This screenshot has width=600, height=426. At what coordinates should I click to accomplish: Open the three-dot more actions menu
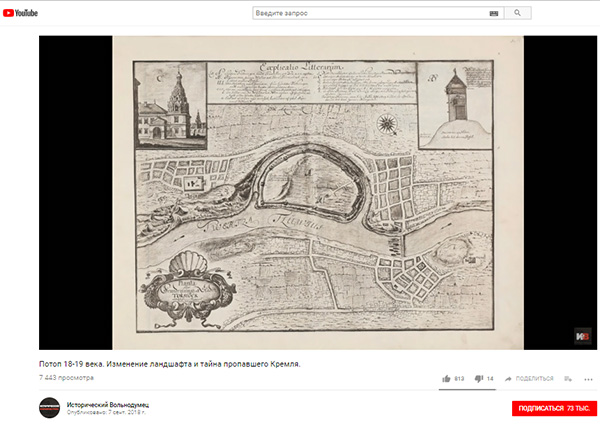(x=589, y=379)
